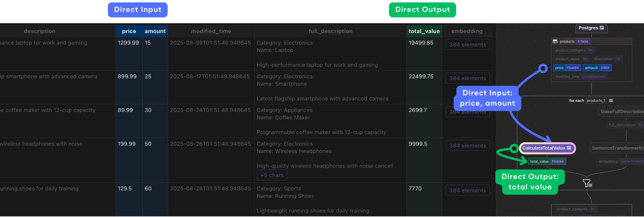Image resolution: width=644 pixels, height=217 pixels.
Task: Click full_description cell with Name: Smartphone
Action: [330, 87]
